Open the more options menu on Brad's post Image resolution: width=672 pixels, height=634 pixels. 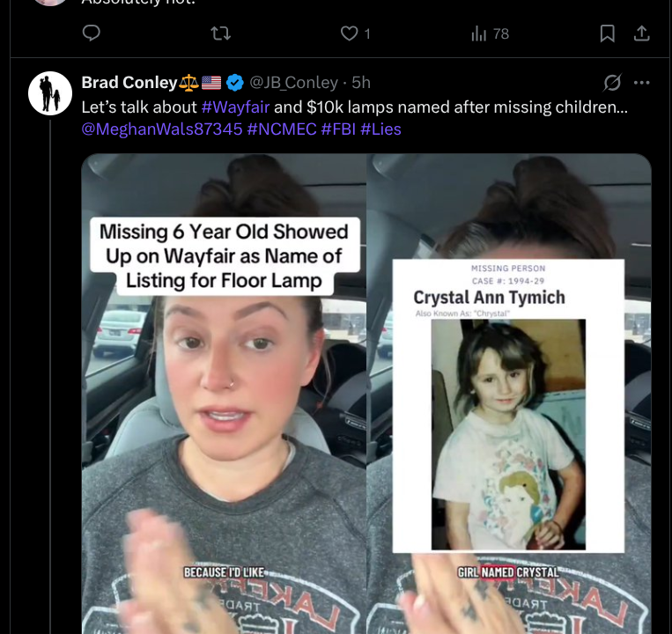tap(642, 83)
